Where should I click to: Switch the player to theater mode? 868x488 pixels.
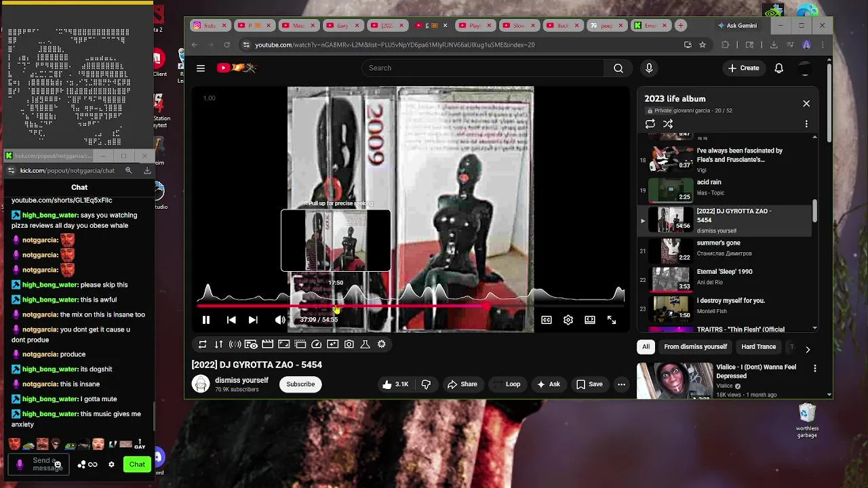(590, 320)
